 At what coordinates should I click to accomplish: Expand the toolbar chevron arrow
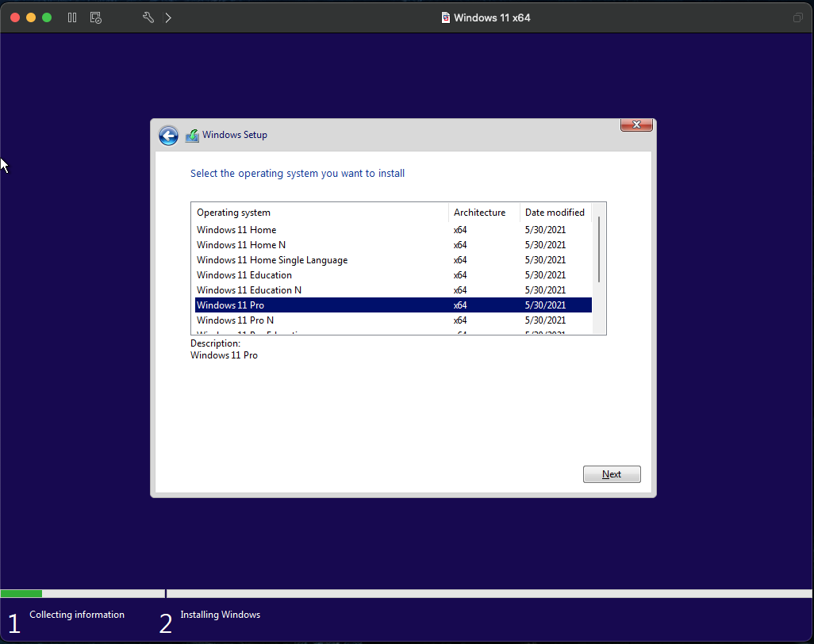(167, 17)
